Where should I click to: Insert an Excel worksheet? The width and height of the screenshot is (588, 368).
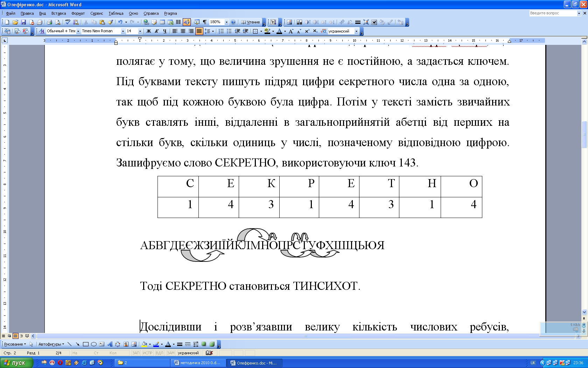170,22
